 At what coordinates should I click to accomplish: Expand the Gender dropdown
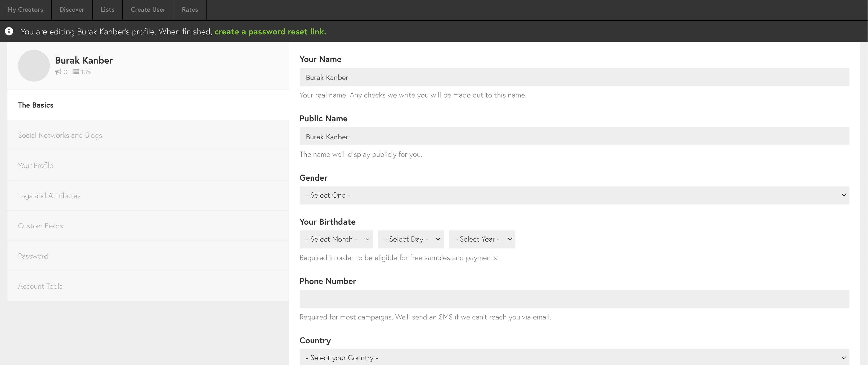point(574,195)
